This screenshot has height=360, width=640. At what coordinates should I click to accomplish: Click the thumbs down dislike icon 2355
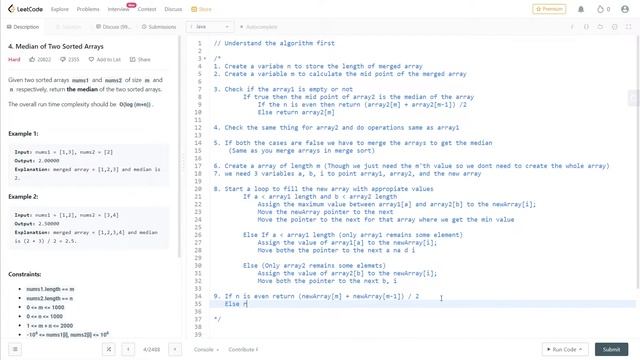(x=63, y=60)
